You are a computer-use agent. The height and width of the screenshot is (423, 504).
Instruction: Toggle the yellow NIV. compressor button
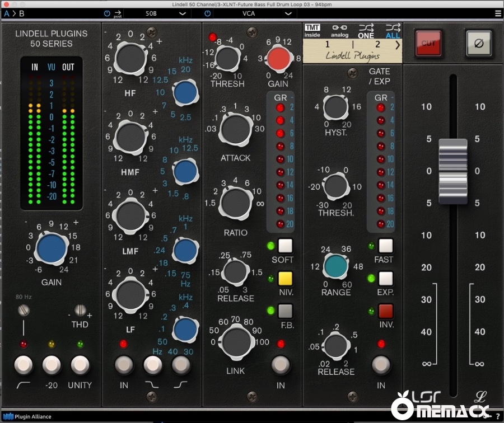(x=286, y=279)
